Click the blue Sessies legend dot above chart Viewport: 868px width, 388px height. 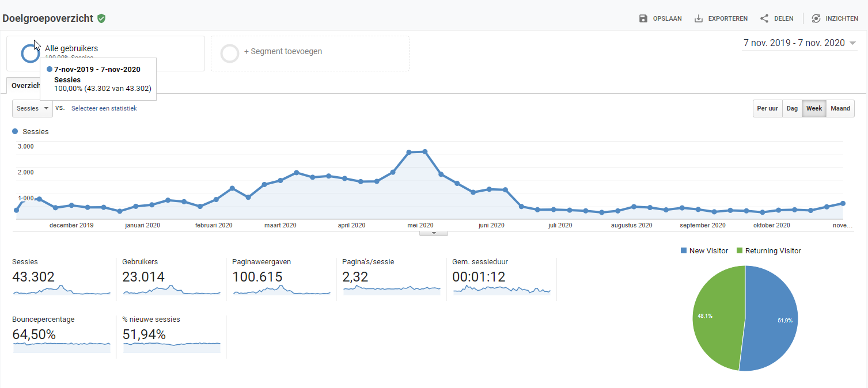tap(16, 132)
